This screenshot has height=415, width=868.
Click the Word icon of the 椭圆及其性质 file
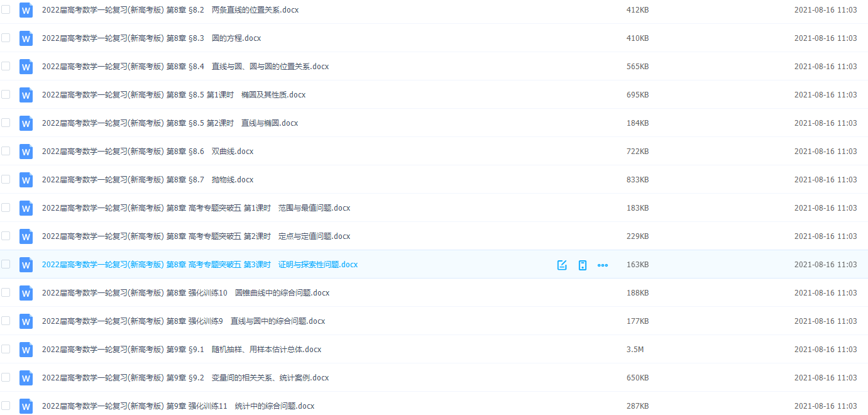tap(26, 95)
